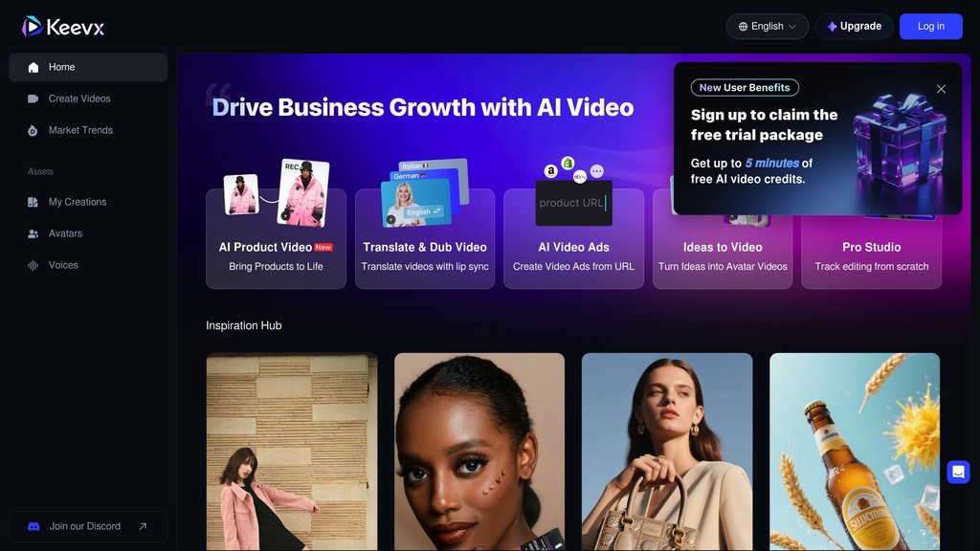The width and height of the screenshot is (980, 551).
Task: Open the beer bottle inspiration thumbnail
Action: [855, 452]
